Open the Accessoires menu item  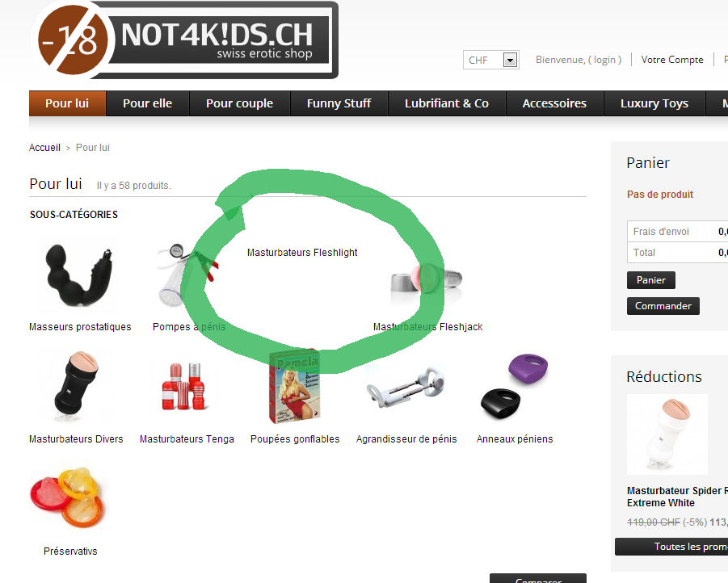pos(554,103)
